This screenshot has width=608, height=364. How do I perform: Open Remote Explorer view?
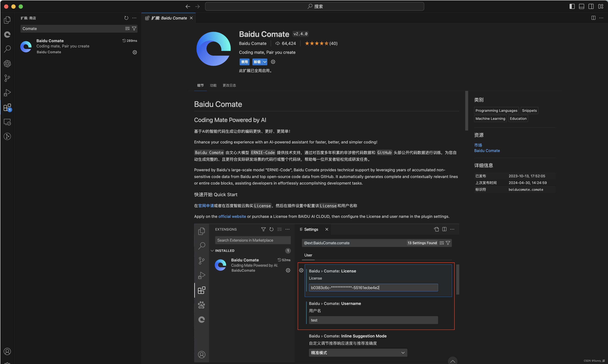click(7, 122)
